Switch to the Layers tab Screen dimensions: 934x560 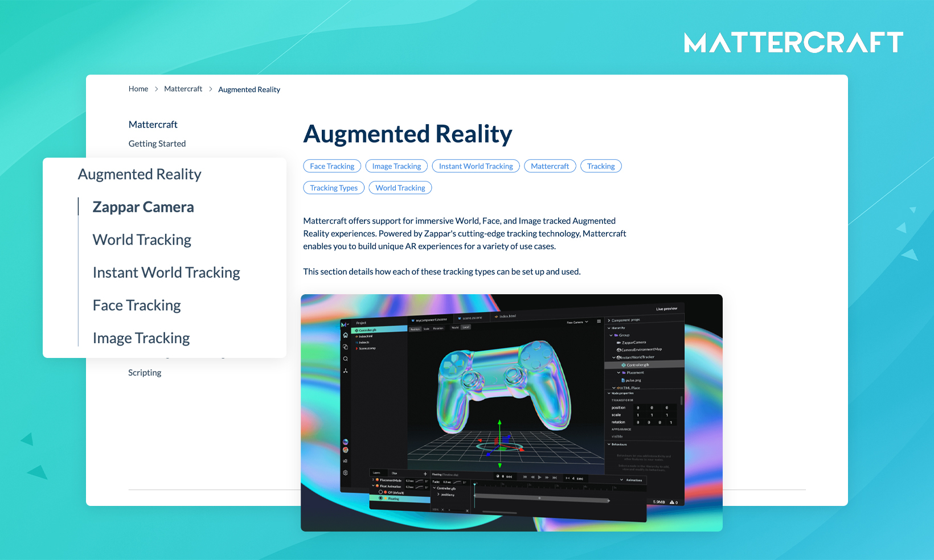(376, 472)
